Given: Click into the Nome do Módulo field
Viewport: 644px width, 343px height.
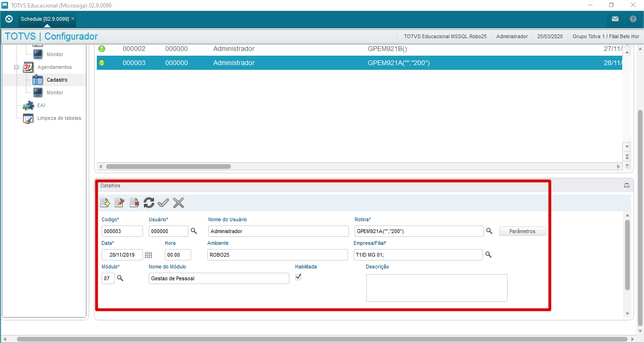Looking at the screenshot, I should point(219,278).
